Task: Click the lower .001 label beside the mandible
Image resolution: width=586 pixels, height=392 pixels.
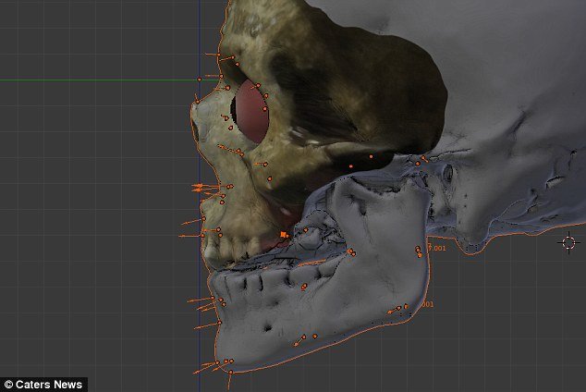Action: [427, 304]
